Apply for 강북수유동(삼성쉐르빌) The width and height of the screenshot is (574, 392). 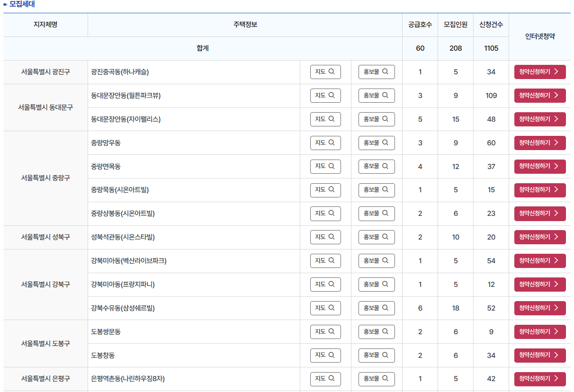[x=540, y=308]
